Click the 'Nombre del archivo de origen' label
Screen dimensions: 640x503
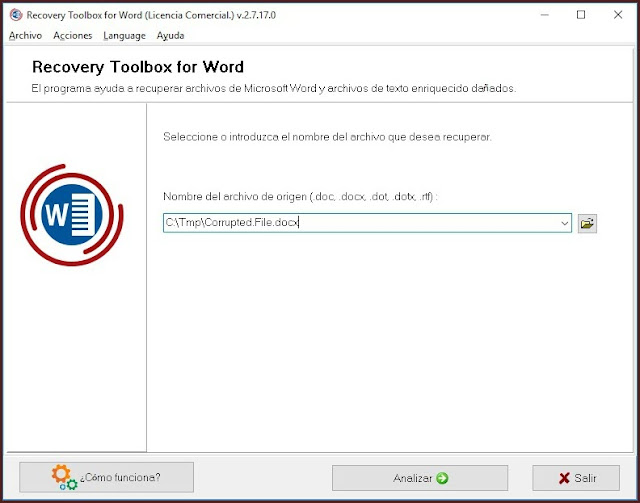click(300, 196)
